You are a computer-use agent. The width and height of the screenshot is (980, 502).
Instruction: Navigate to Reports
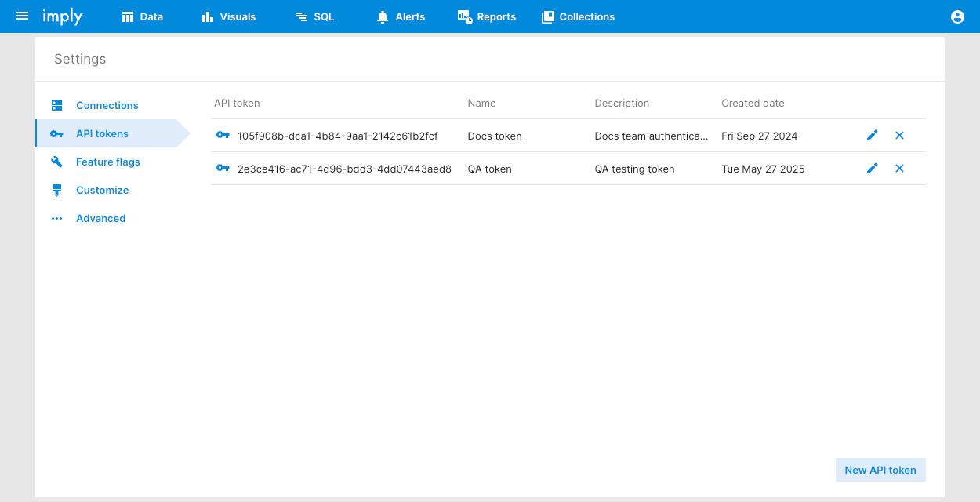pyautogui.click(x=487, y=16)
